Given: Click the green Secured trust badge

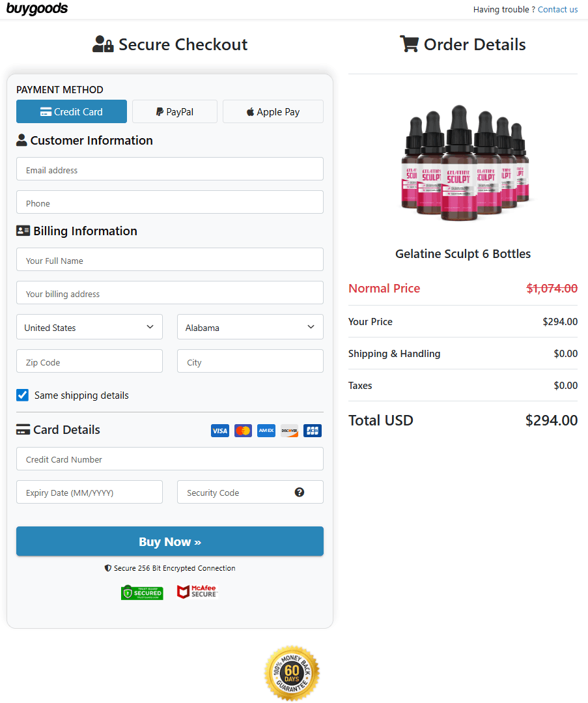Looking at the screenshot, I should [142, 592].
